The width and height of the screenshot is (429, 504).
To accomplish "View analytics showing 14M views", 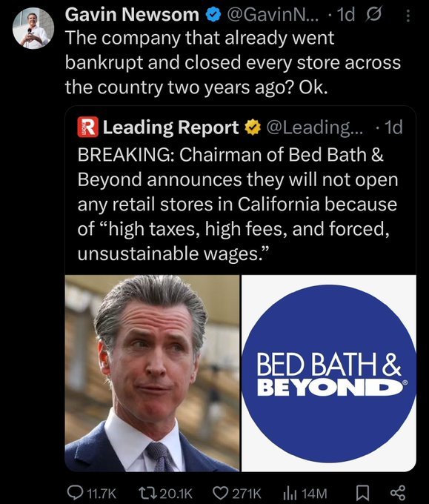I will click(x=305, y=493).
